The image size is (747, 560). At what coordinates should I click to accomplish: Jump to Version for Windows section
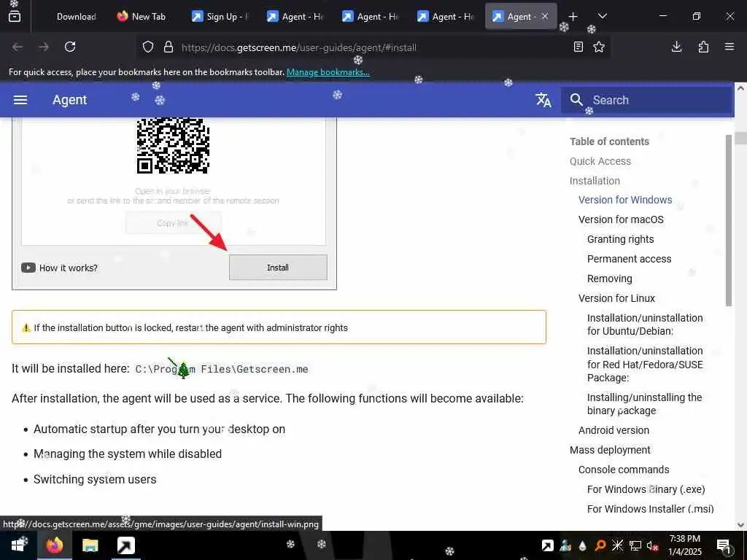pyautogui.click(x=625, y=200)
